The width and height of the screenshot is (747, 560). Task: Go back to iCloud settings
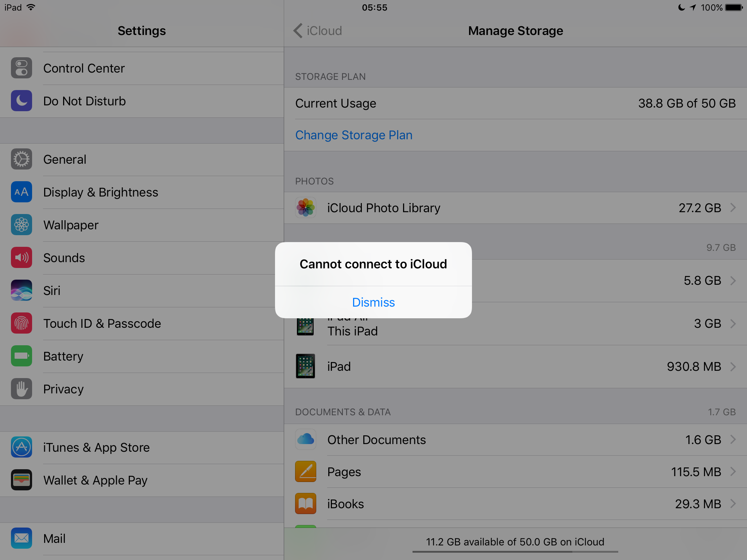coord(318,31)
